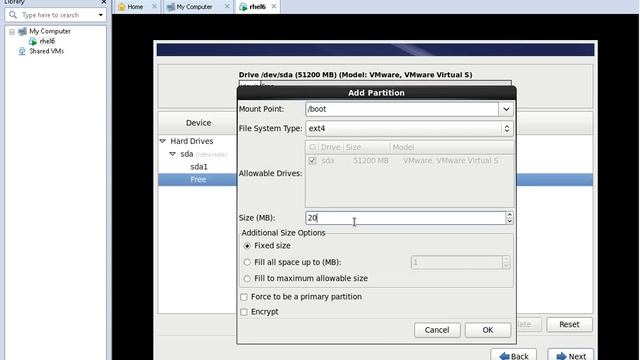Click Cancel in Add Partition dialog
640x360 pixels.
[437, 330]
